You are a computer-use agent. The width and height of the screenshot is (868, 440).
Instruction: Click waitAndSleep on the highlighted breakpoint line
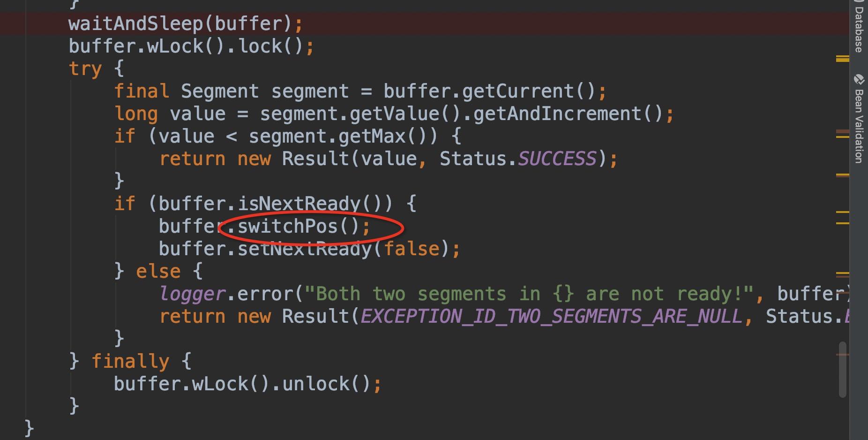click(x=135, y=23)
